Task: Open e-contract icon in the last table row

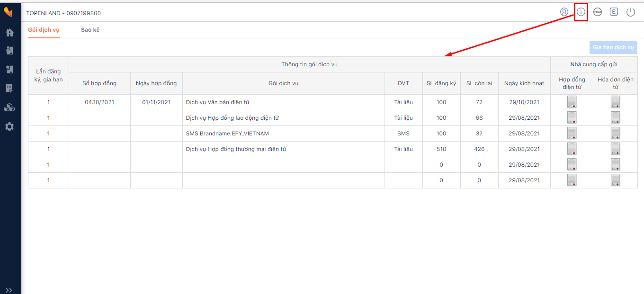Action: pyautogui.click(x=572, y=180)
